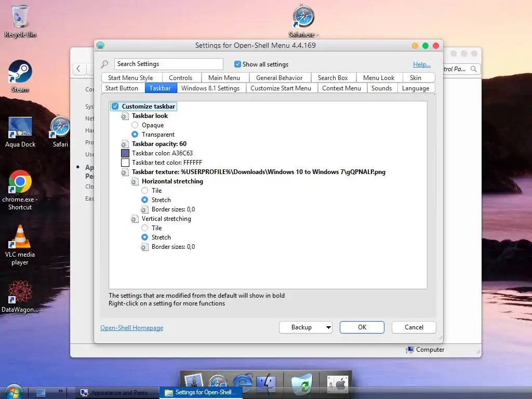Click the Open-Shell shell icon in the title bar

pyautogui.click(x=100, y=45)
